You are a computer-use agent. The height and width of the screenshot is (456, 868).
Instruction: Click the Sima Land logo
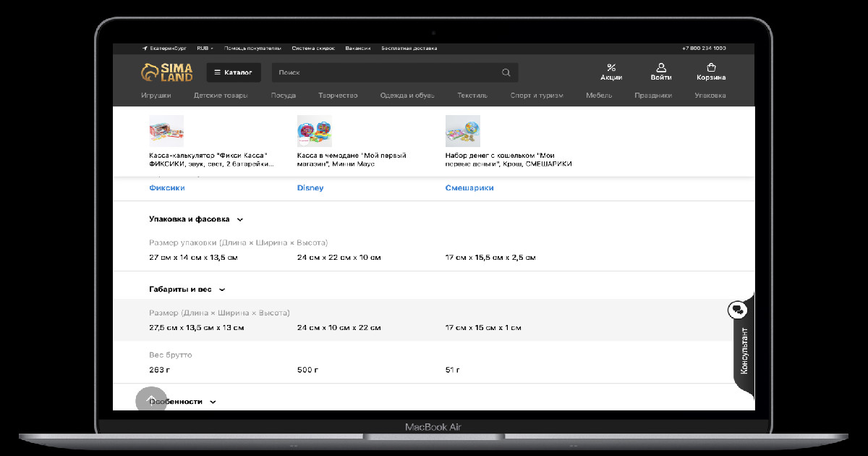166,72
